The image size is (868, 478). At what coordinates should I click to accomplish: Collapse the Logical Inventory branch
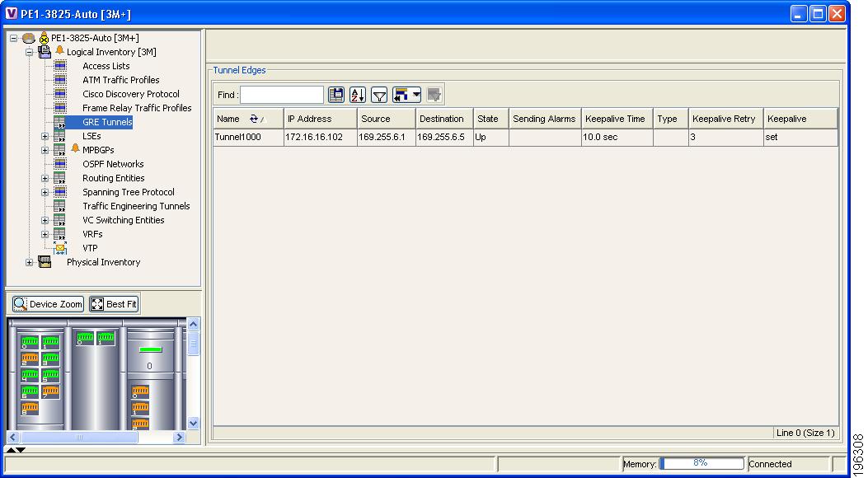click(30, 52)
